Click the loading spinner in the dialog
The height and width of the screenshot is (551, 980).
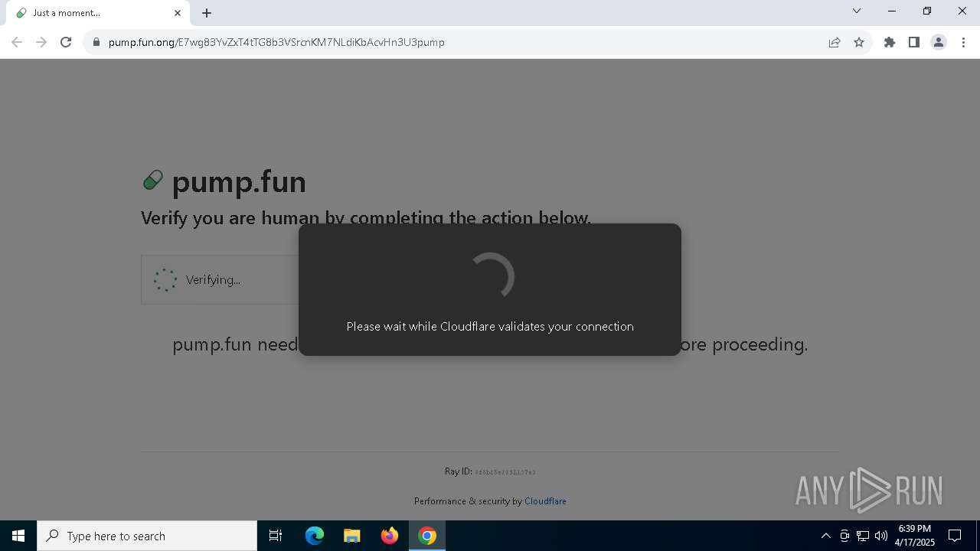(490, 276)
